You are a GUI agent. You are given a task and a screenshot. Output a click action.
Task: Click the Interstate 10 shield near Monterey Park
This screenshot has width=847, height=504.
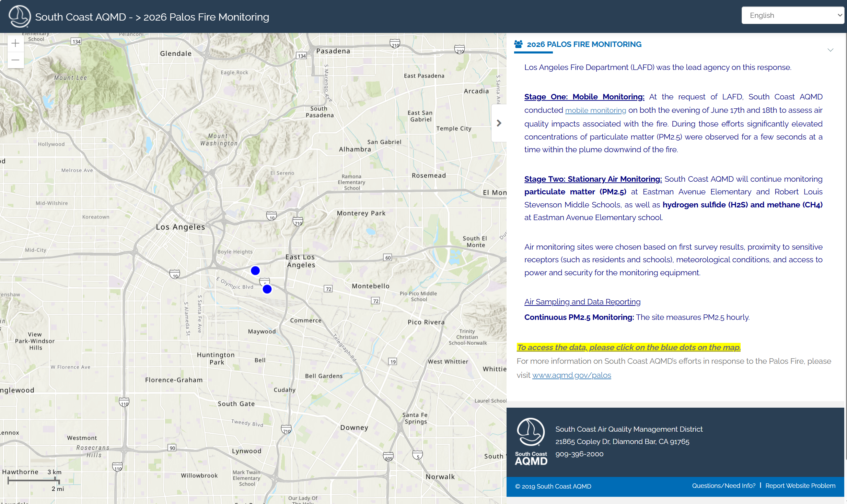(271, 216)
